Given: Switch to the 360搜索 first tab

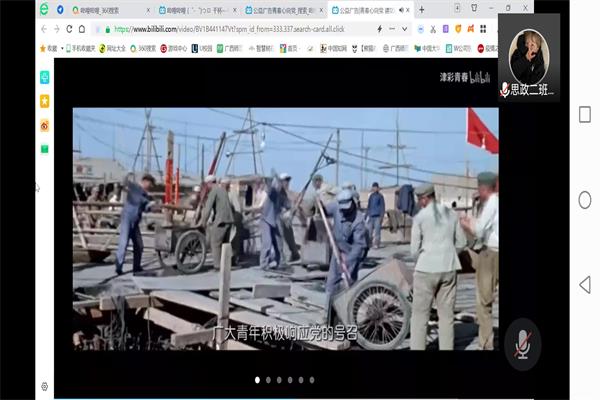Looking at the screenshot, I should (x=110, y=10).
